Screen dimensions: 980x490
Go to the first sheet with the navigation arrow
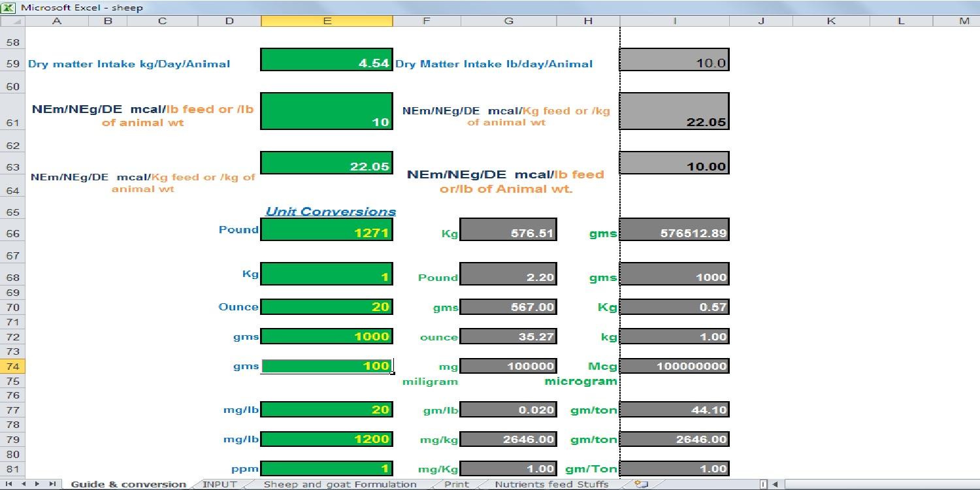coord(9,484)
